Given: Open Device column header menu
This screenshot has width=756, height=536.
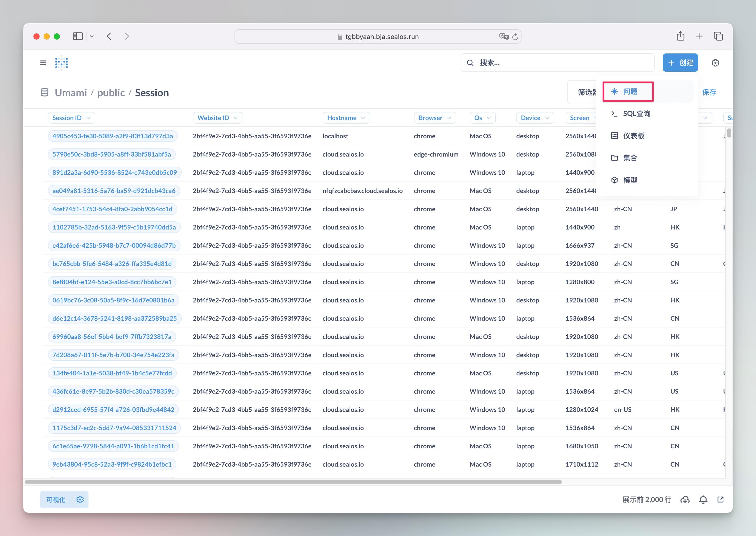Looking at the screenshot, I should [535, 118].
